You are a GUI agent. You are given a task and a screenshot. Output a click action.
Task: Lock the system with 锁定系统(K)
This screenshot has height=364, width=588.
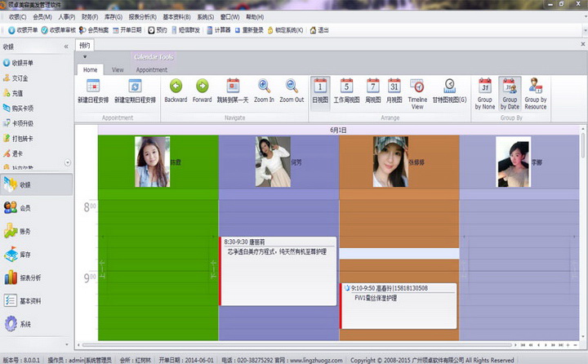[285, 30]
